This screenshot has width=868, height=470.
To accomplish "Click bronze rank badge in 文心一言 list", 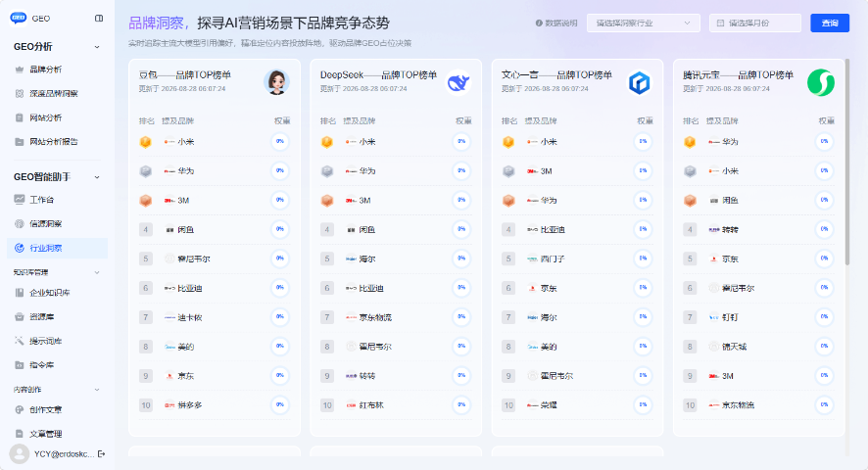I will (x=508, y=201).
